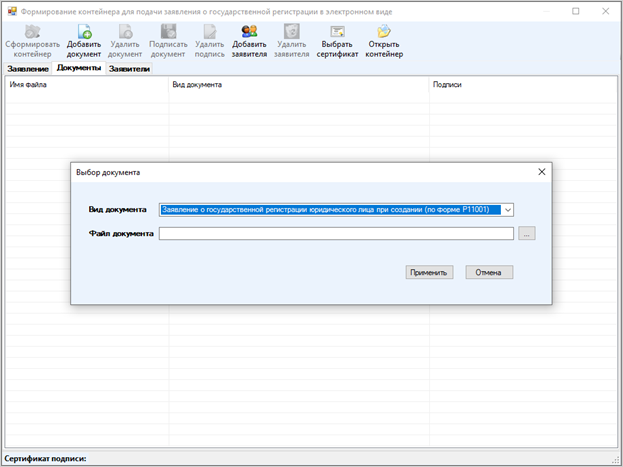Click the Отмена button

(488, 272)
